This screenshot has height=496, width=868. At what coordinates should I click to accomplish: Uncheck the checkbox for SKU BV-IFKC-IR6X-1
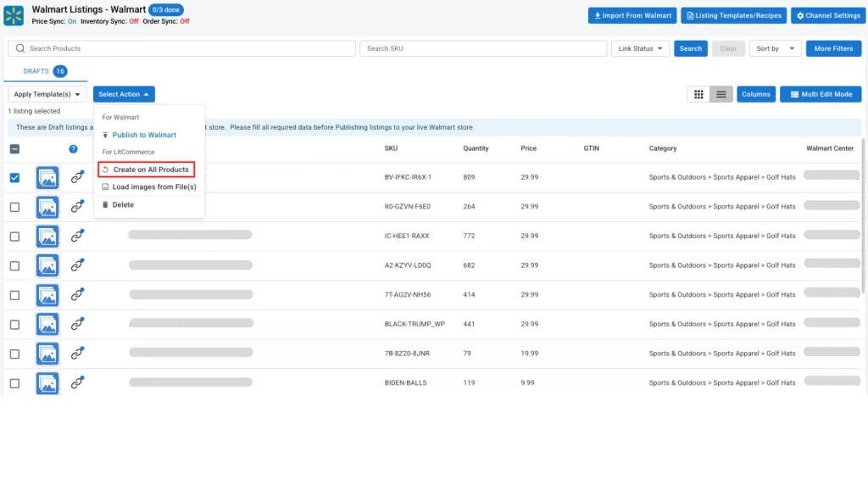pyautogui.click(x=15, y=178)
